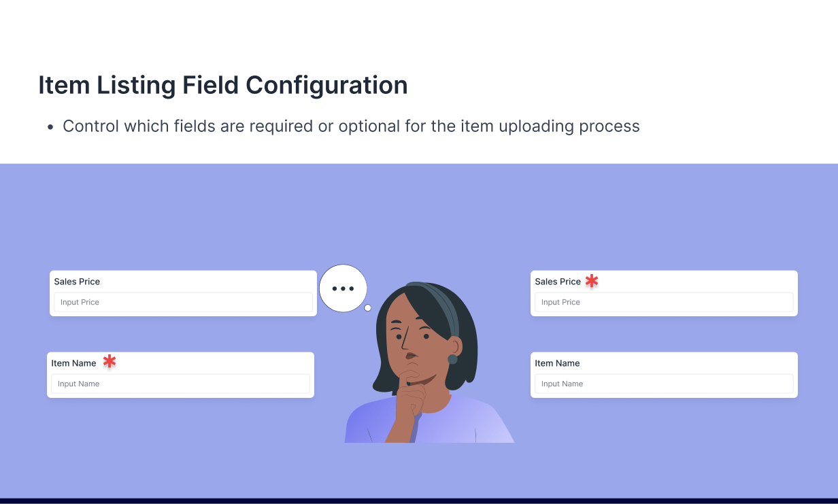Click the headset earpiece on the woman
The height and width of the screenshot is (504, 838).
pos(452,358)
